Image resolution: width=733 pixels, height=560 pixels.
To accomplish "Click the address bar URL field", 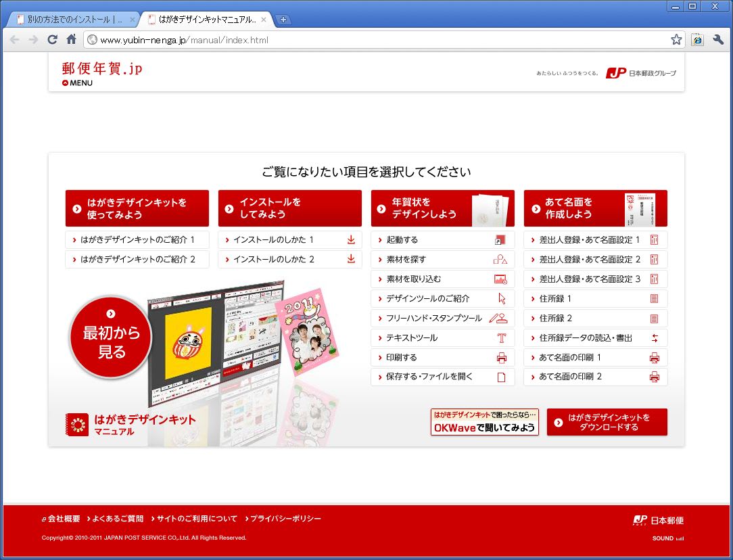I will pos(379,40).
